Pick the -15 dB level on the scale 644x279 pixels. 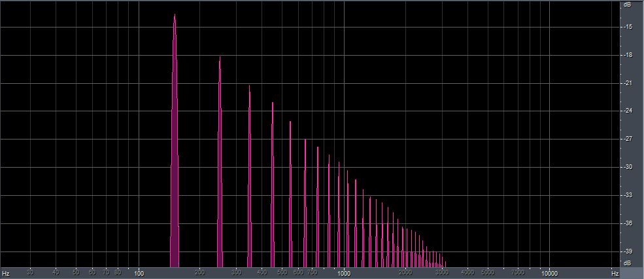pyautogui.click(x=627, y=28)
